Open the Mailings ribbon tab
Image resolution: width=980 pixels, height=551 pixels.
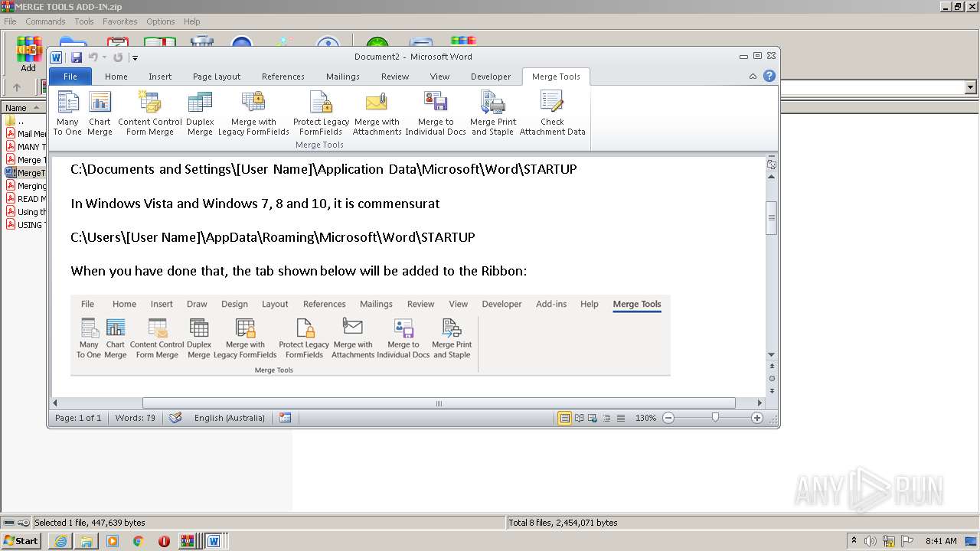click(343, 77)
